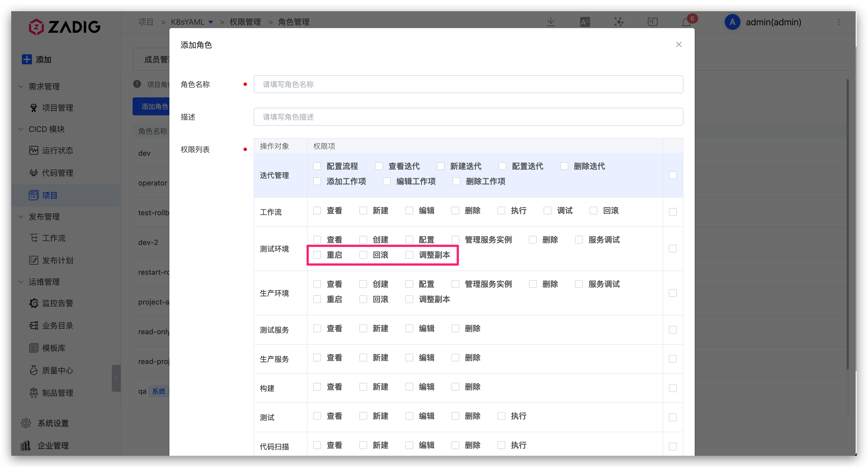Click the 项目 sidebar icon
This screenshot has width=868, height=467.
click(x=33, y=195)
